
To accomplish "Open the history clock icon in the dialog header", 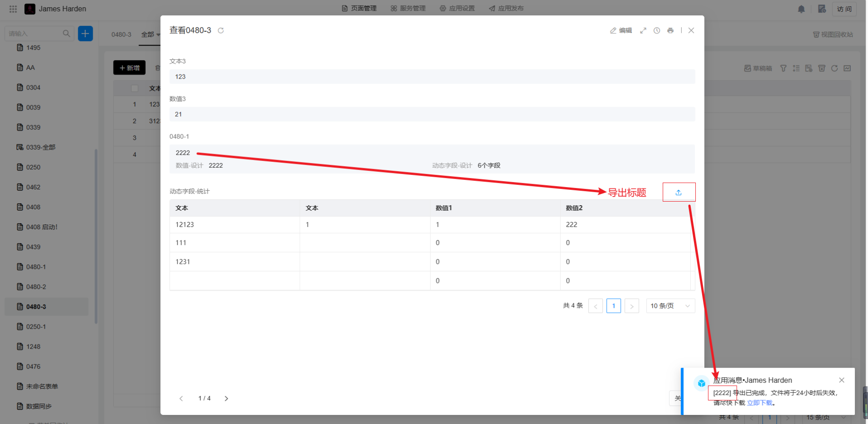I will coord(656,31).
